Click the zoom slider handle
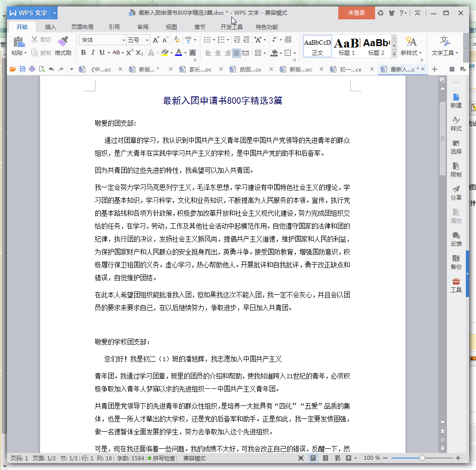The height and width of the screenshot is (470, 476). 422,458
